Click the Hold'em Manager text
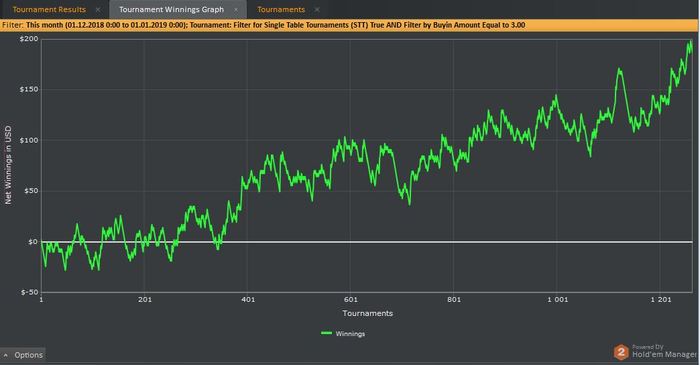This screenshot has height=365, width=700. click(664, 354)
